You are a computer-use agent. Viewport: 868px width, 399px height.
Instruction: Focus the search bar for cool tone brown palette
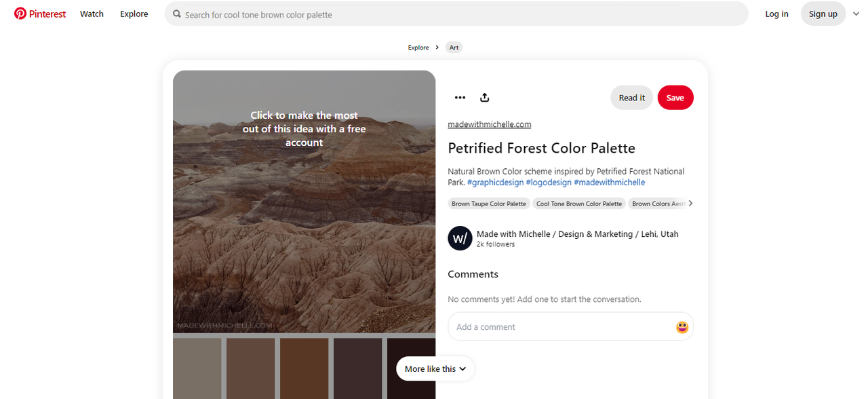456,14
